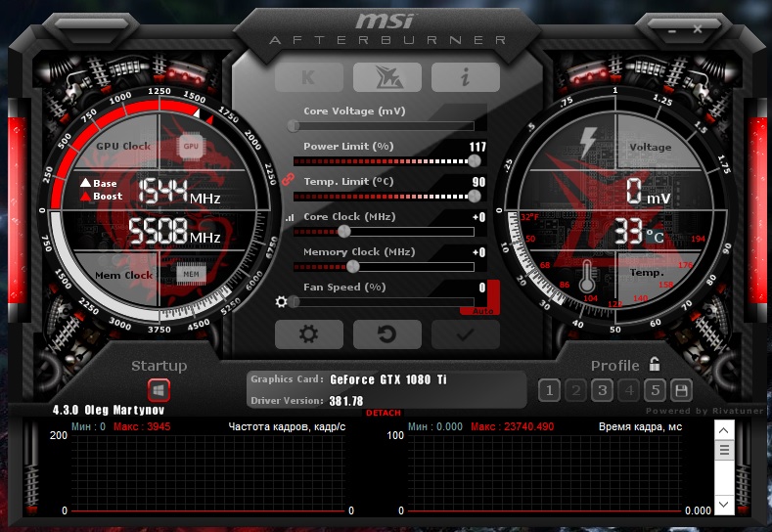
Task: Close the Afterburner window
Action: [698, 29]
